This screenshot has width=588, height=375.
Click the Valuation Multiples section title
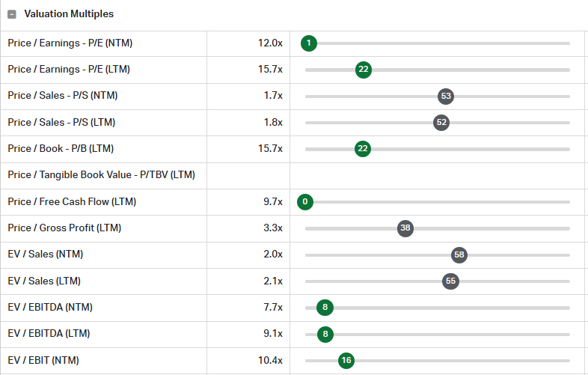pyautogui.click(x=69, y=14)
